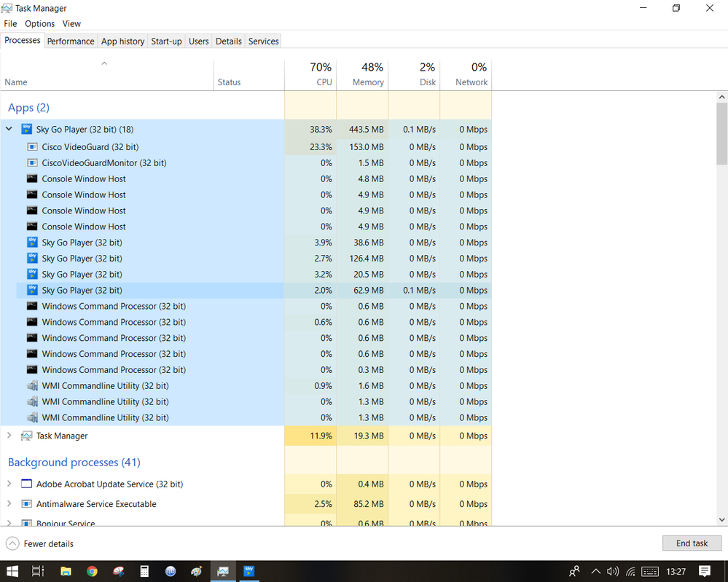
Task: Click the CiscoVideoGuardMonitor process icon
Action: click(32, 163)
